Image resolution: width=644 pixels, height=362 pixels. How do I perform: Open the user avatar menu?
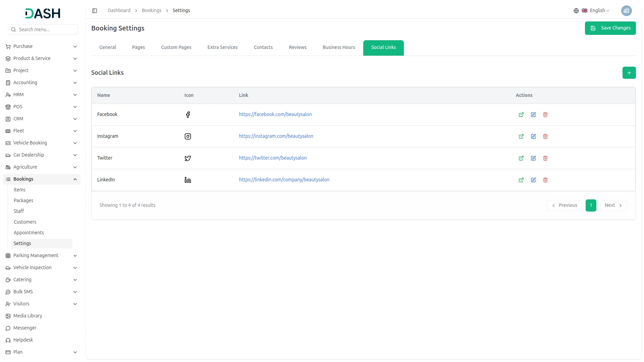[626, 11]
